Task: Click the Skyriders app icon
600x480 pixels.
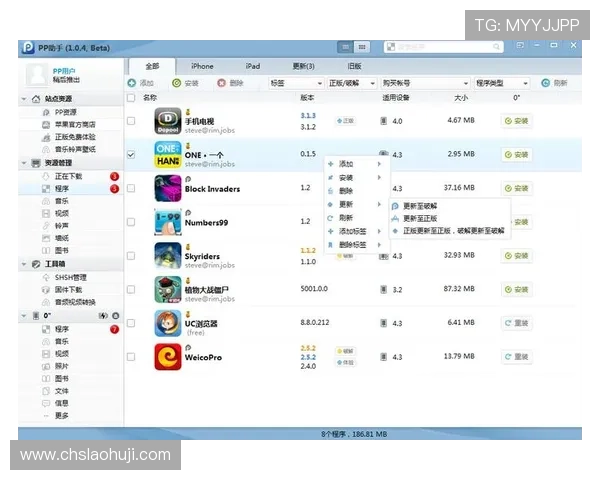Action: pos(167,256)
